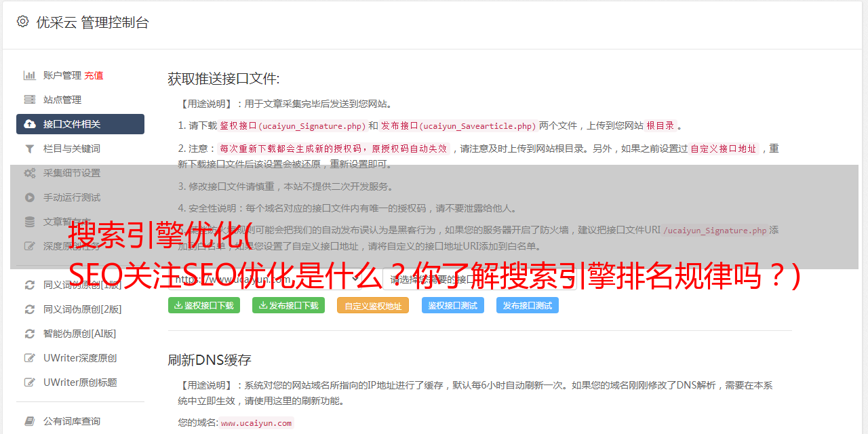Open the 账户管理 sidebar menu
The width and height of the screenshot is (868, 434).
point(62,75)
